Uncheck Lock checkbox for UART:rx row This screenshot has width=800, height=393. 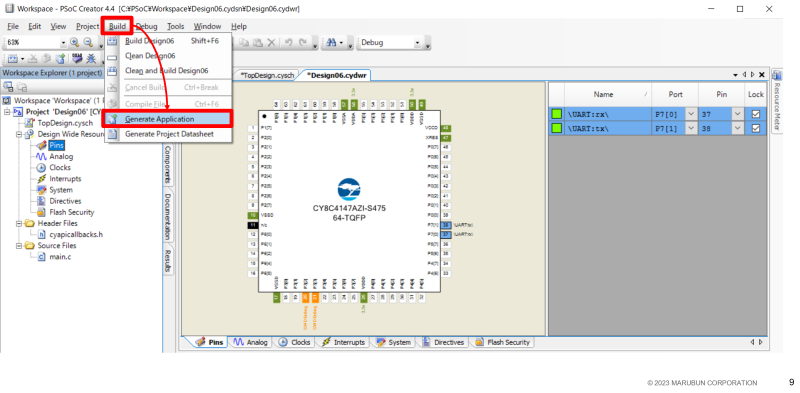click(756, 114)
